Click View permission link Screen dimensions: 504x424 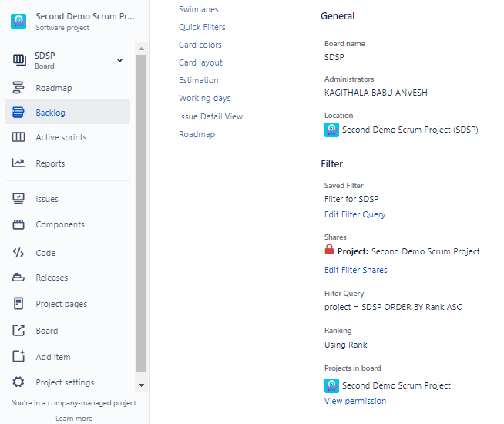coord(355,401)
